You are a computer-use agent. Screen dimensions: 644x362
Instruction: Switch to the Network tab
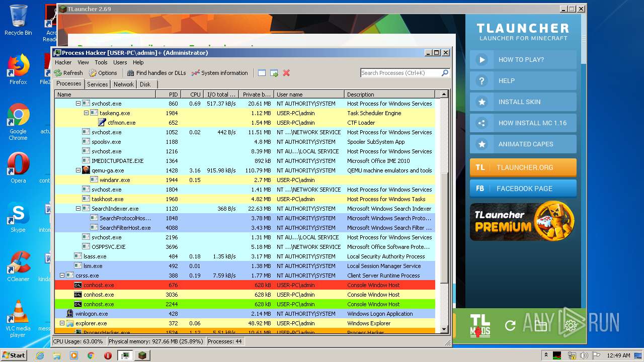124,84
